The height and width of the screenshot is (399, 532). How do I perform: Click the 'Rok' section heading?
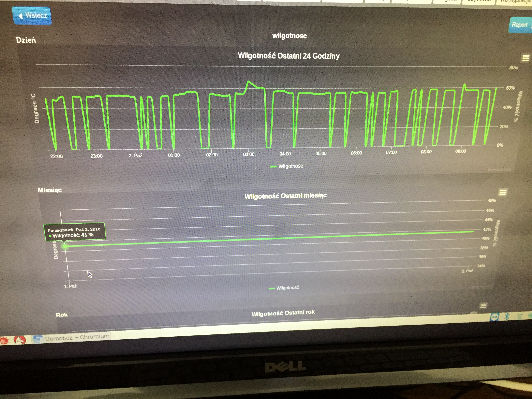pos(62,315)
